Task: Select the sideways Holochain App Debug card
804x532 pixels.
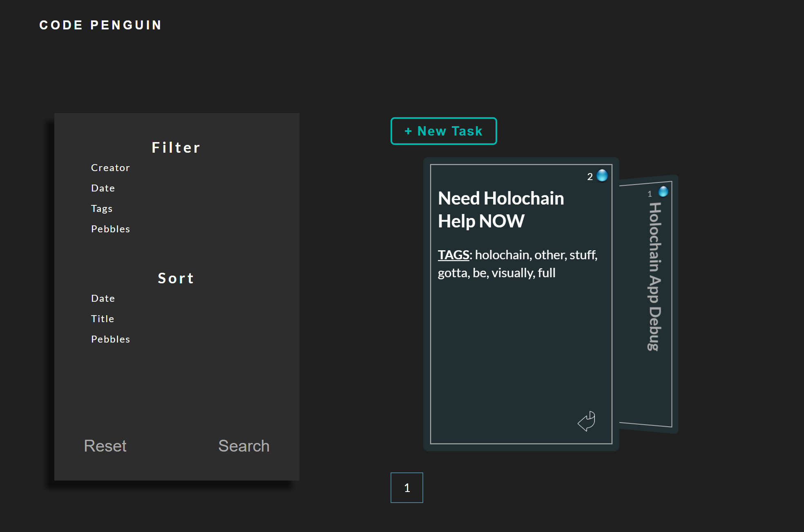Action: (x=654, y=276)
